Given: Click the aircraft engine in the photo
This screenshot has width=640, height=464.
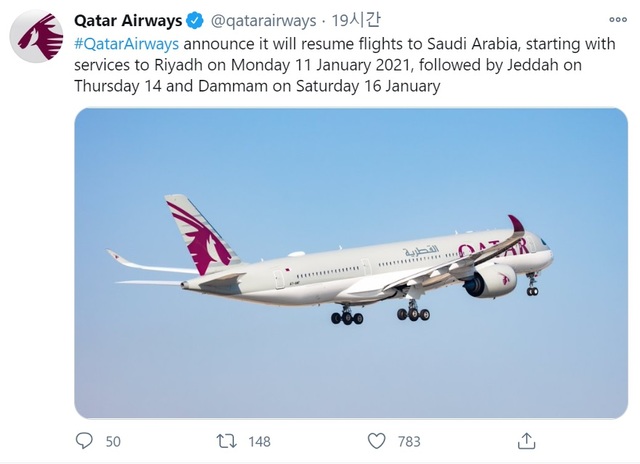Looking at the screenshot, I should pos(489,281).
